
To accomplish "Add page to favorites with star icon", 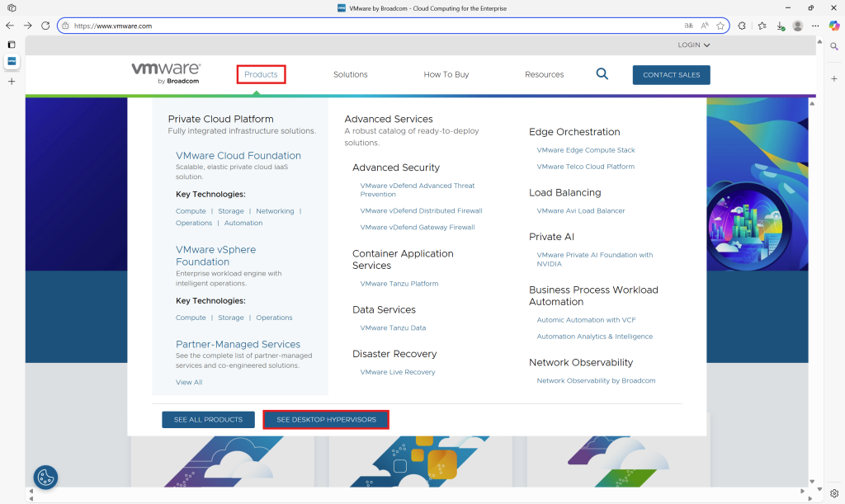I will (x=720, y=26).
